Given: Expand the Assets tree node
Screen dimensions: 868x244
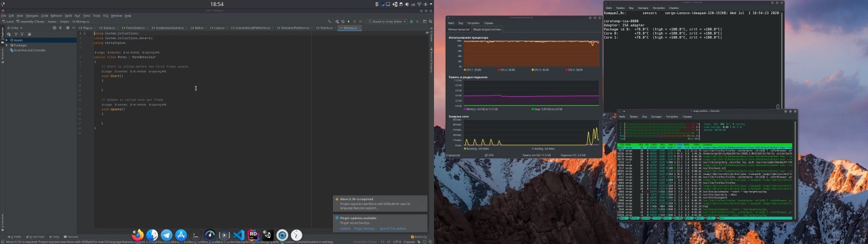Looking at the screenshot, I should point(7,40).
